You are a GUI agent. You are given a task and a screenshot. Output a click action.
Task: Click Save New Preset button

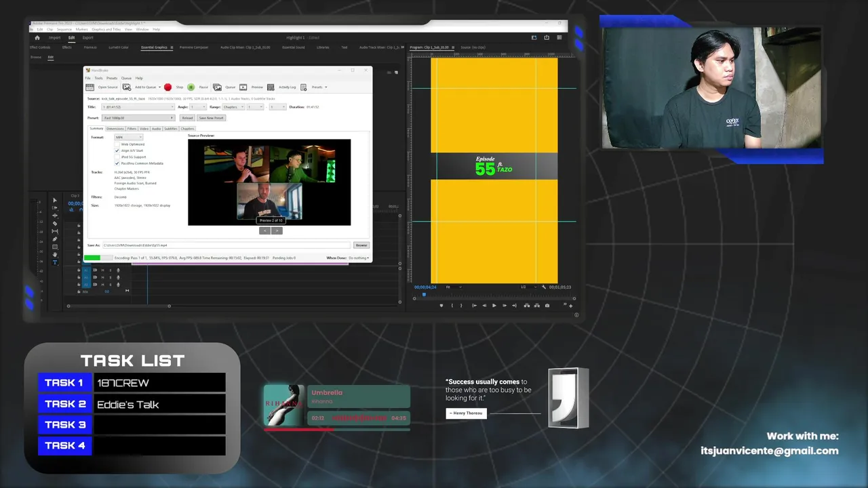211,118
